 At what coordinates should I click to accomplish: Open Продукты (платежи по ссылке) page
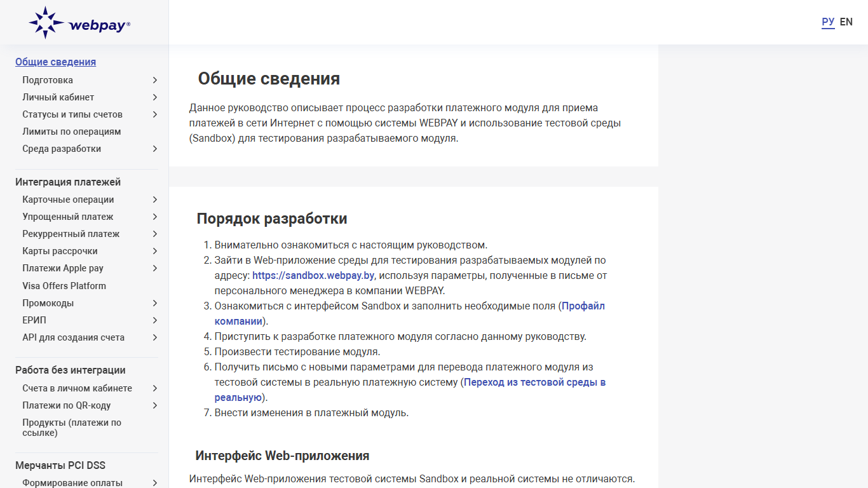[x=72, y=428]
